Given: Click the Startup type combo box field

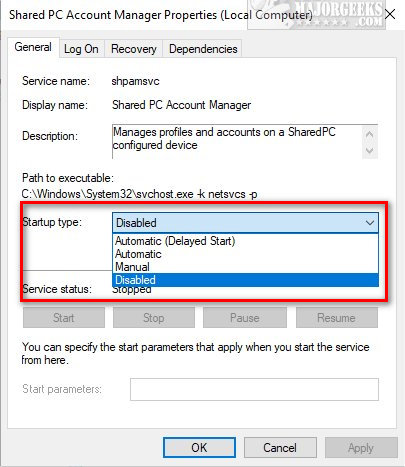Looking at the screenshot, I should point(245,223).
